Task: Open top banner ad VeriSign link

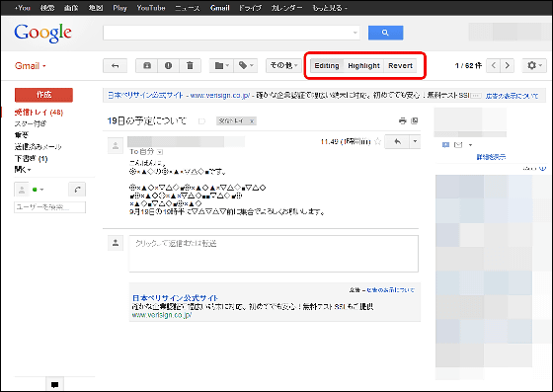Action: click(x=145, y=95)
